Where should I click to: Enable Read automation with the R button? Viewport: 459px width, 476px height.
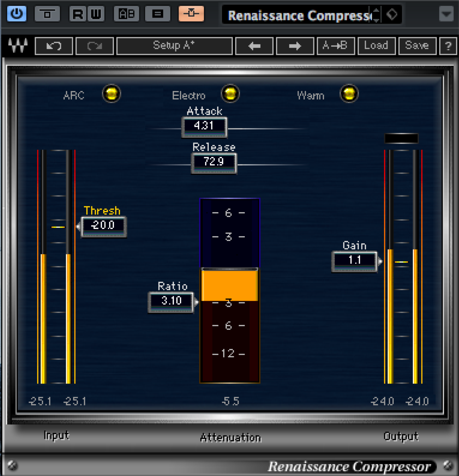click(78, 14)
